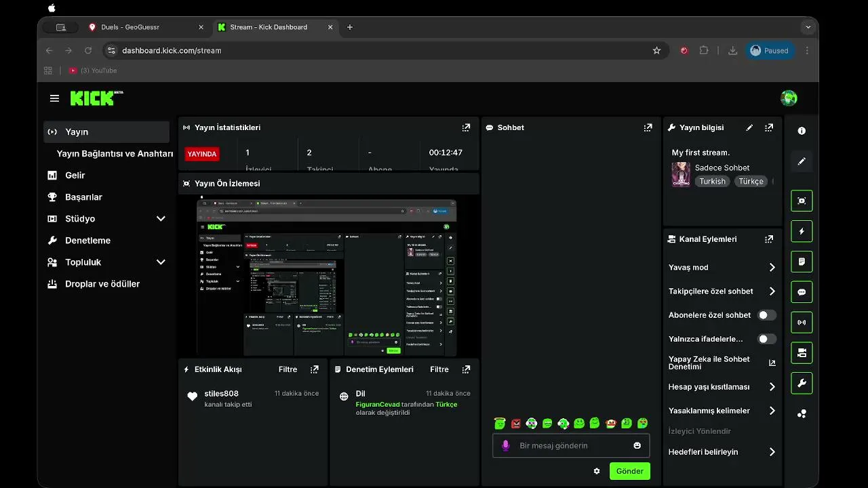Image resolution: width=868 pixels, height=488 pixels.
Task: Click the stream preview thumbnail
Action: point(326,277)
